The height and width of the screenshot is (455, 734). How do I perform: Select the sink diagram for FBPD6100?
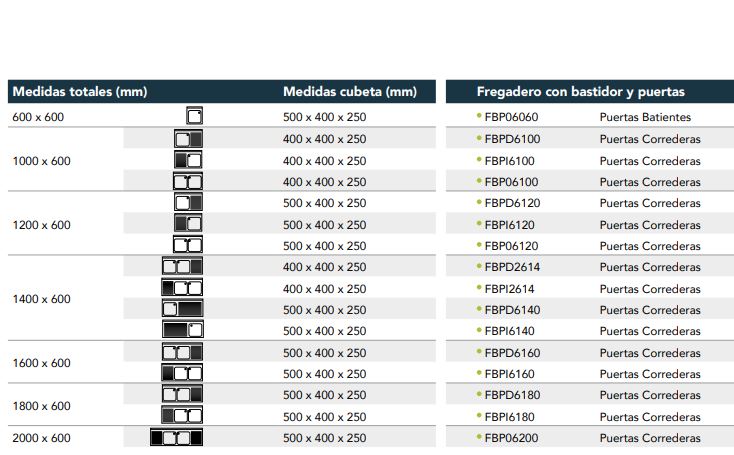pyautogui.click(x=188, y=139)
